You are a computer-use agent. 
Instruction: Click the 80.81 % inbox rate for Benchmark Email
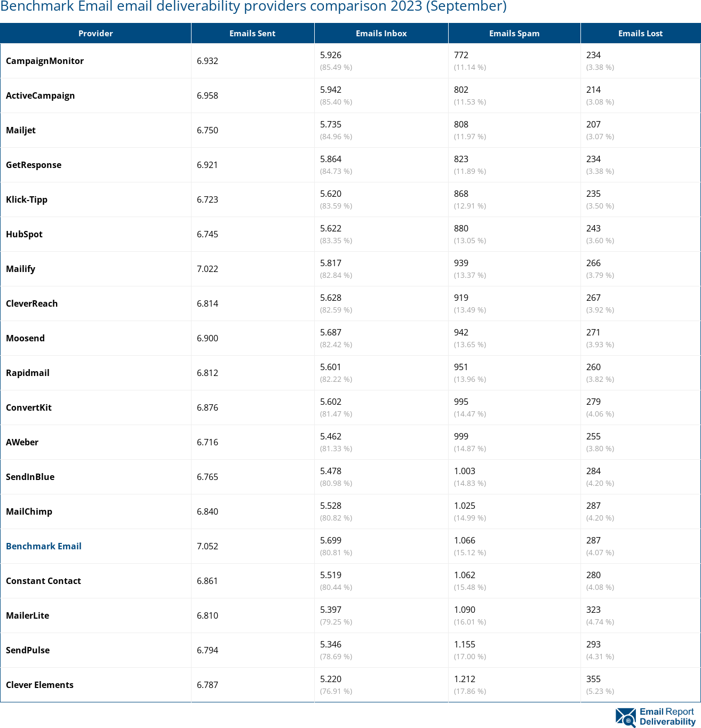tap(336, 553)
